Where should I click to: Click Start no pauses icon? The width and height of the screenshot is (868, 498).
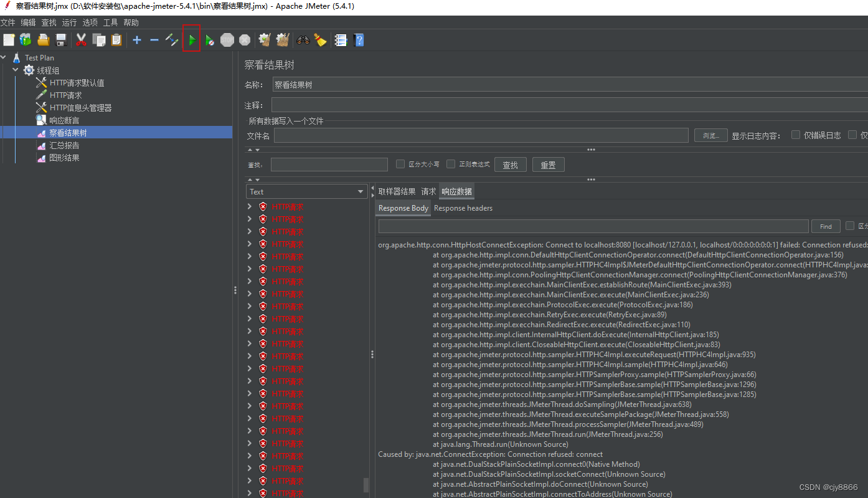210,40
